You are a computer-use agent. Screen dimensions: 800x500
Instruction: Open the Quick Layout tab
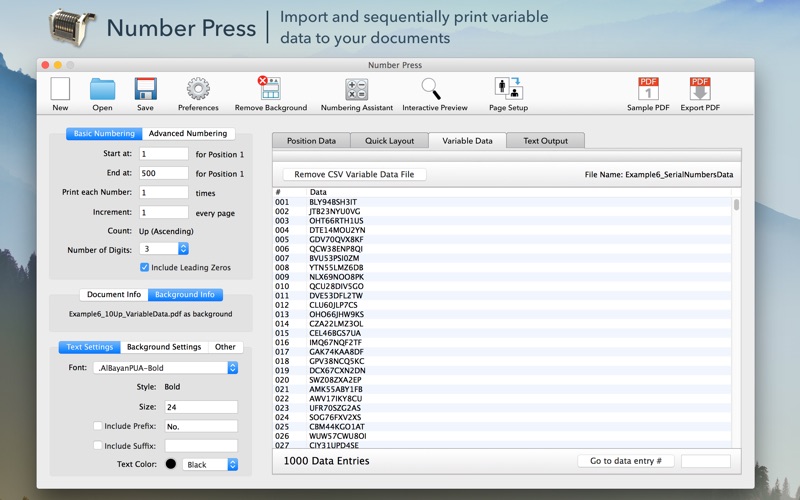pos(389,141)
